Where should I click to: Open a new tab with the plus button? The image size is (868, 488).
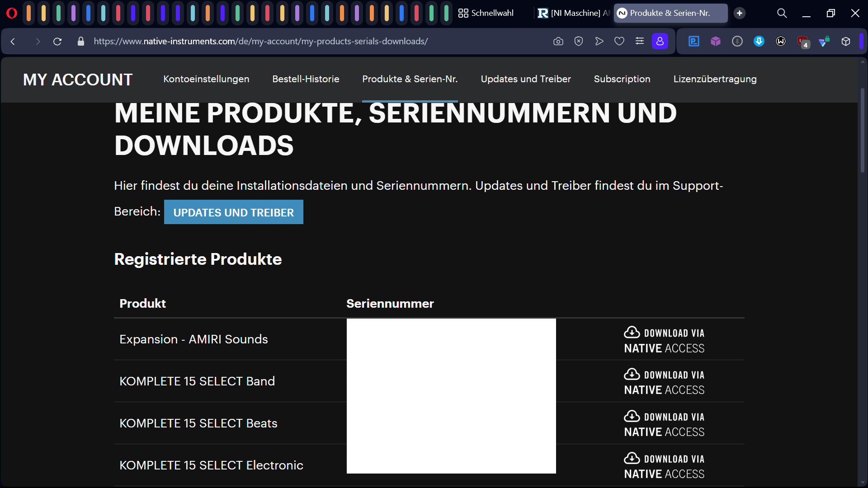click(740, 13)
